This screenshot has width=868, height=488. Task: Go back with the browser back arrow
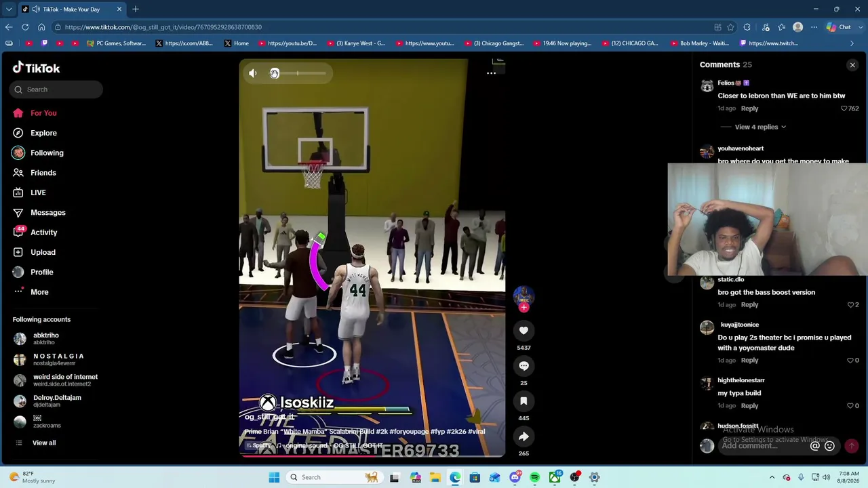pos(9,27)
